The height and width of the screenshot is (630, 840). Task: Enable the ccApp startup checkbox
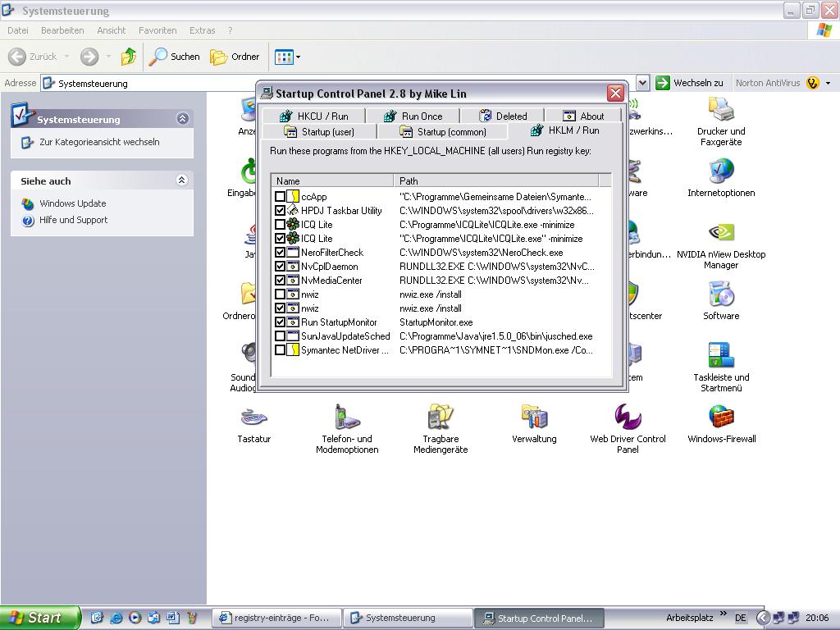[280, 197]
